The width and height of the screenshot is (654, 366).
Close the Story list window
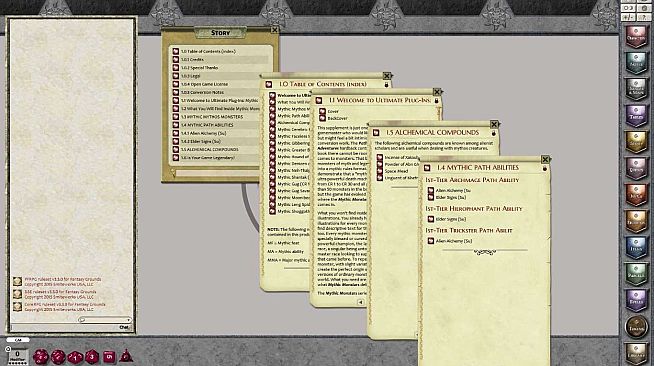point(274,30)
